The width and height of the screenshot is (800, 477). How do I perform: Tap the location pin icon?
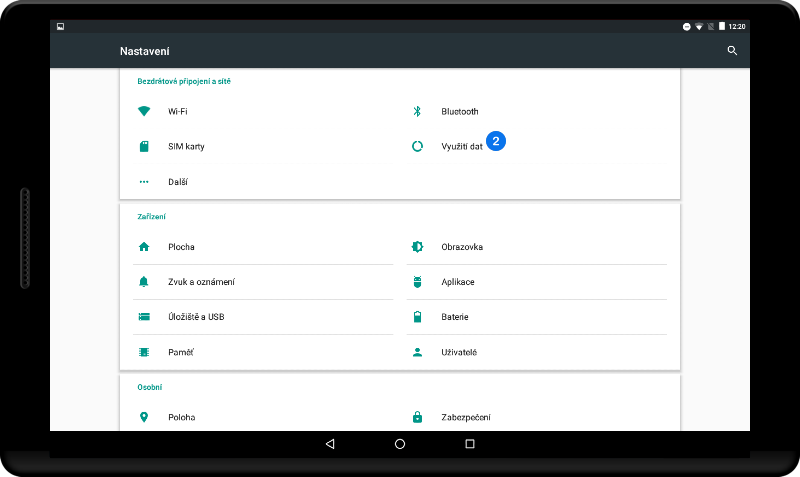click(144, 417)
